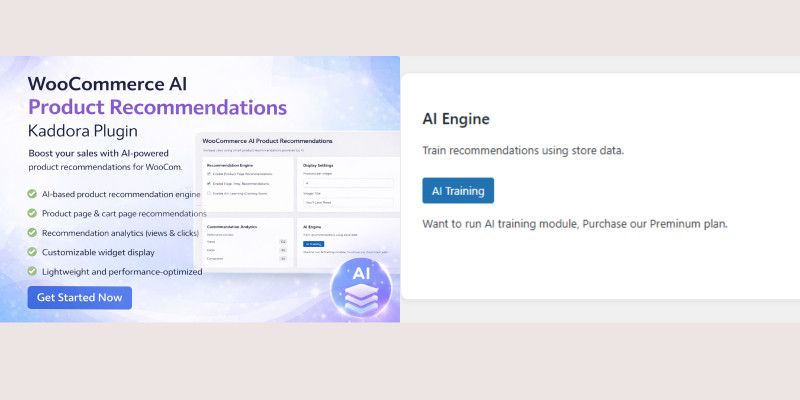Click checkmark icon beside AI-based recommendation engine

tap(33, 194)
